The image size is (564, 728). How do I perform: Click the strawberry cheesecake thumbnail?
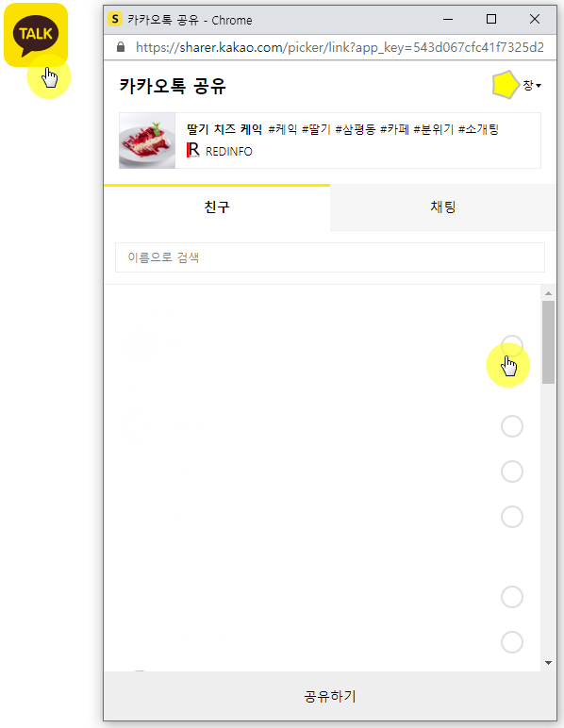point(147,141)
